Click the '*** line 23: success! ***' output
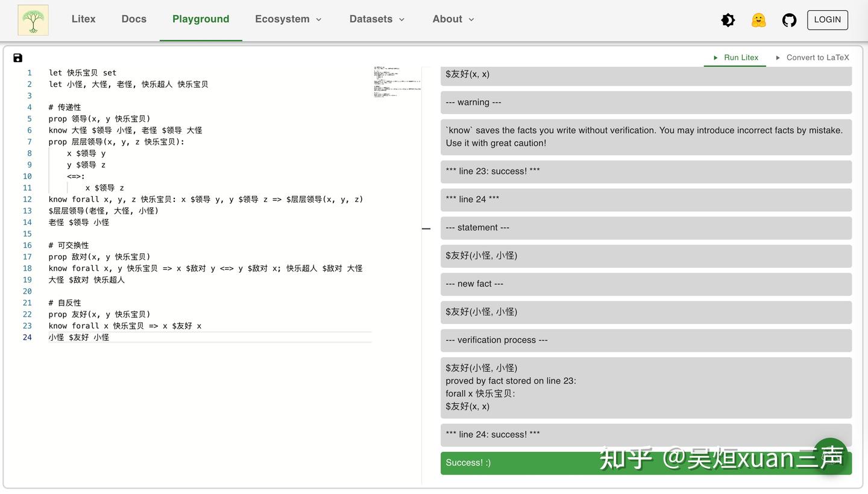868x494 pixels. (x=646, y=171)
